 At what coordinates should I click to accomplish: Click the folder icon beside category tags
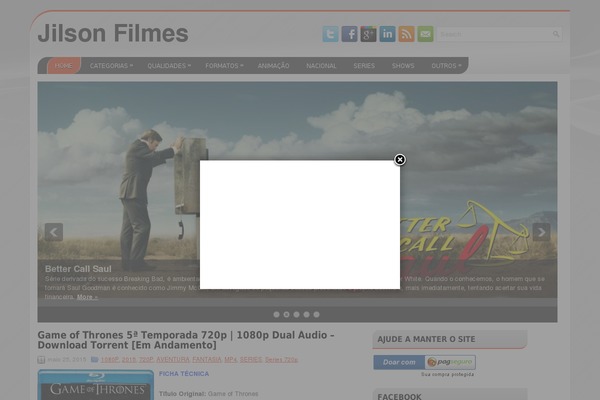pos(95,359)
